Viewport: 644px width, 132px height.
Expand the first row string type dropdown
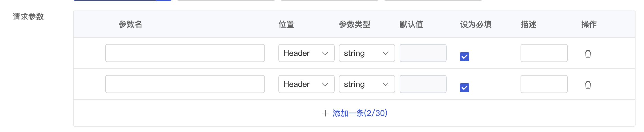367,53
